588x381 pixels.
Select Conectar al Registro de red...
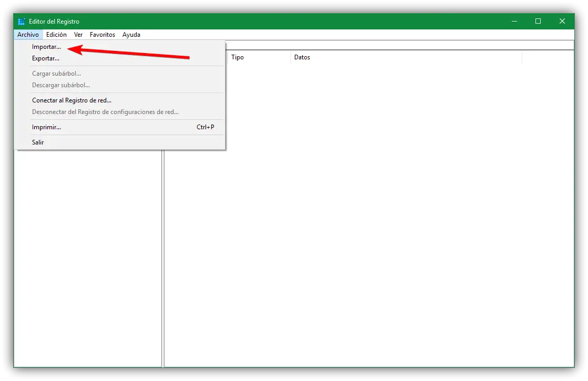coord(120,100)
